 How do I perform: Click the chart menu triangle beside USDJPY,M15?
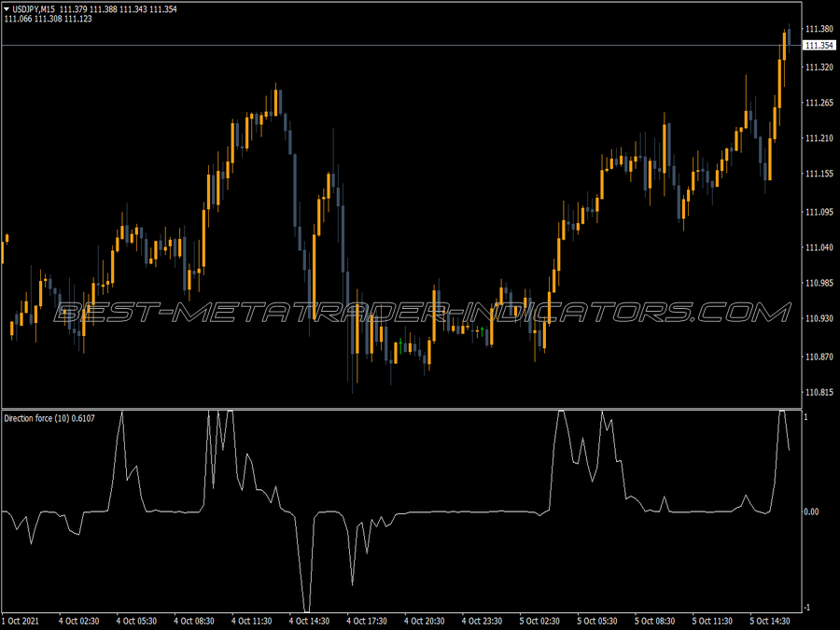[x=7, y=9]
